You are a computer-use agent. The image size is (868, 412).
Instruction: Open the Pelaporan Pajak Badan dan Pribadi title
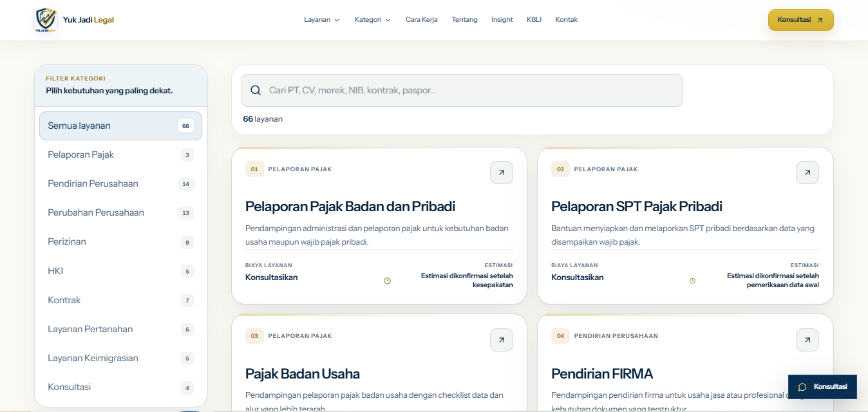pyautogui.click(x=350, y=207)
